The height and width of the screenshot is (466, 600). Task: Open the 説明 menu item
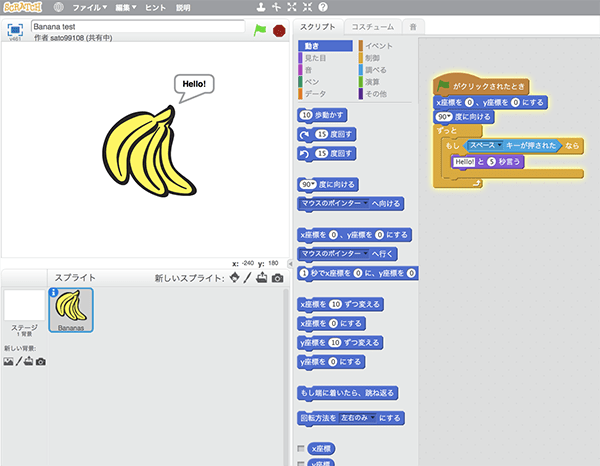(183, 8)
